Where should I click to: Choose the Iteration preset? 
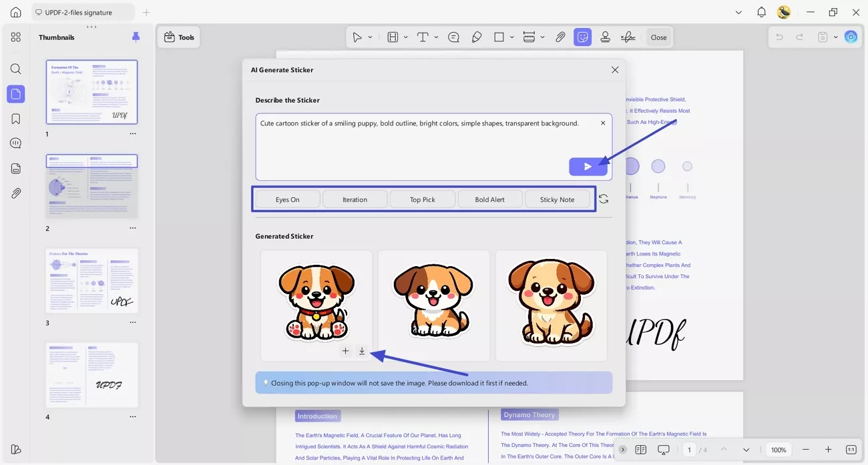point(355,199)
